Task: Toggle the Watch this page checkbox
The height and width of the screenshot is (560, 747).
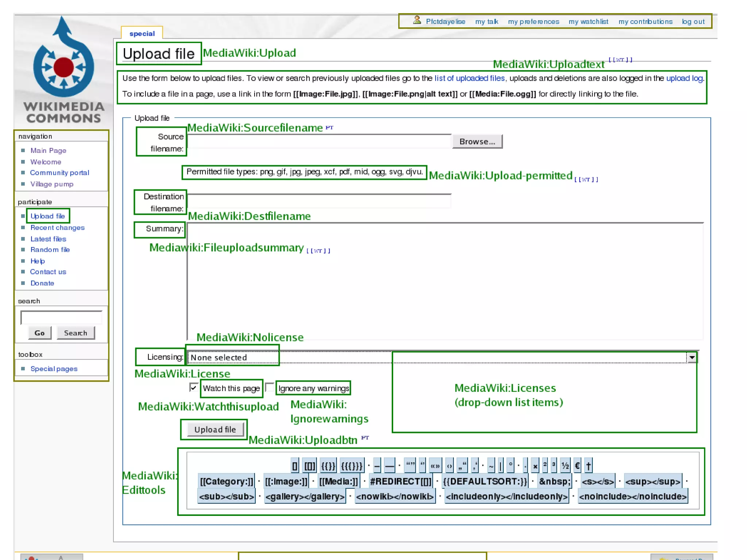Action: [194, 387]
